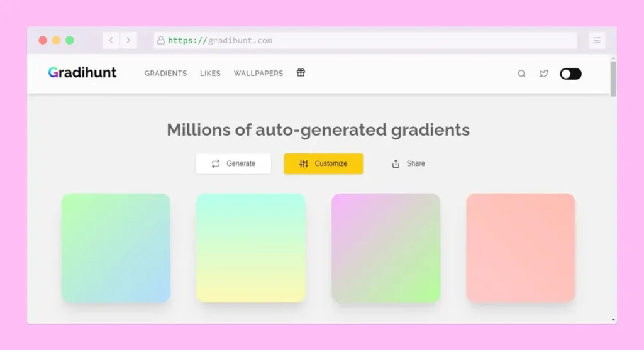Click the Gradihunt logo
This screenshot has width=644, height=350.
point(82,72)
